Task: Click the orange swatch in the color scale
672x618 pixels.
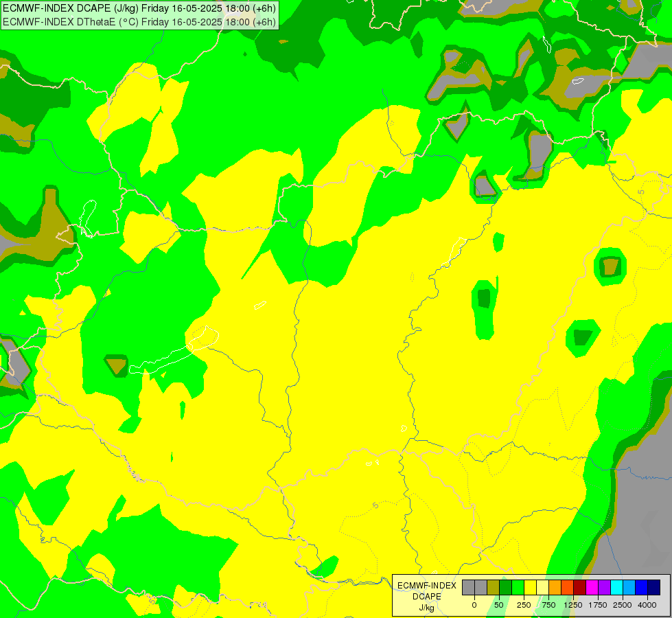Action: click(555, 588)
